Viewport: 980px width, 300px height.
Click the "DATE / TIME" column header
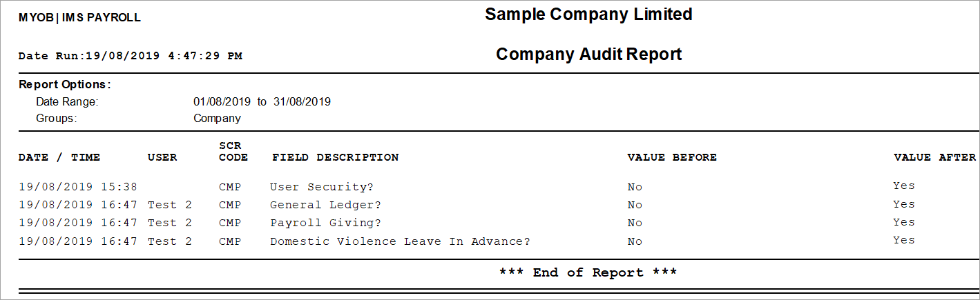pos(59,157)
